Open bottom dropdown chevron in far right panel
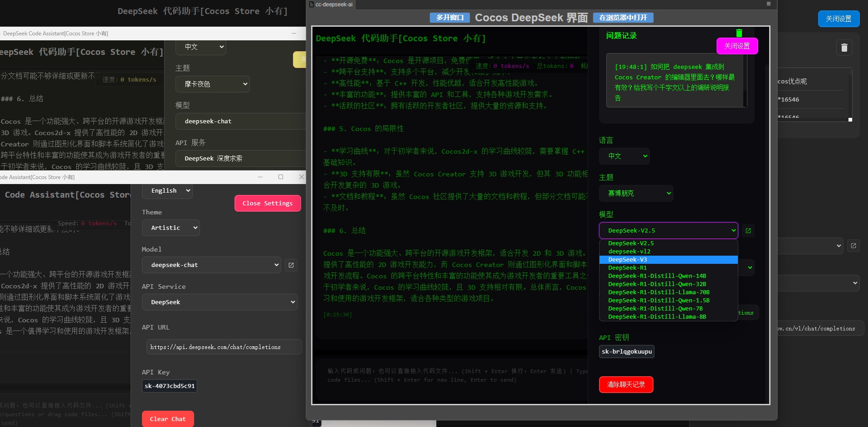The height and width of the screenshot is (427, 868). 855,283
